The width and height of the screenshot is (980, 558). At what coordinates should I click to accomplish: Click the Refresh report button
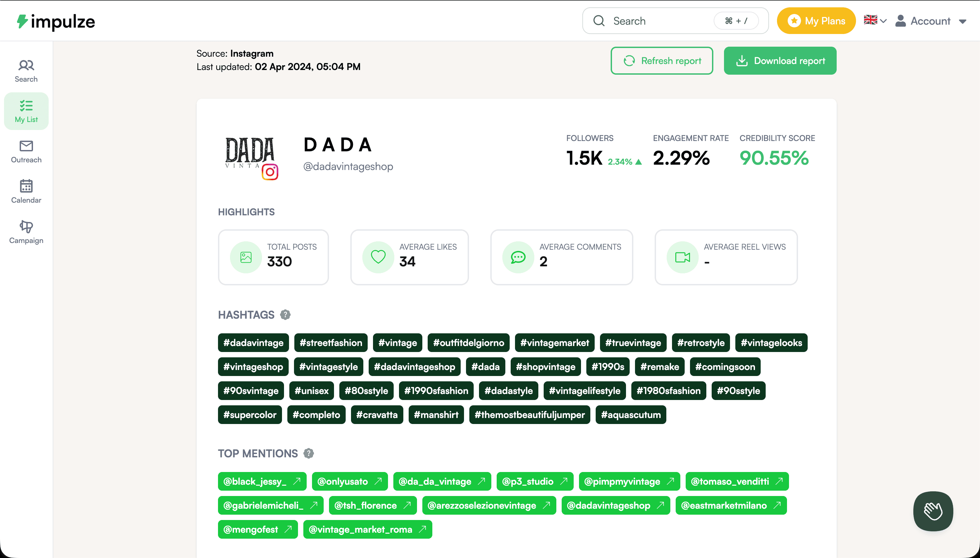click(662, 61)
